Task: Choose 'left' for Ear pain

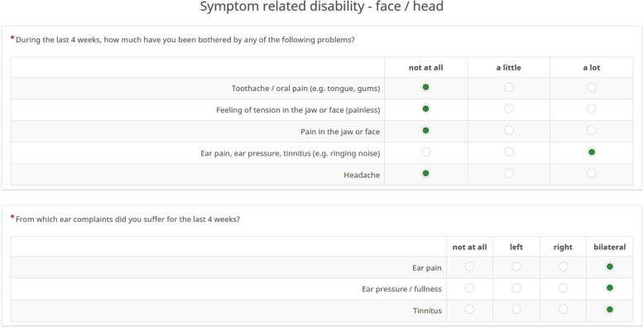Action: point(517,267)
